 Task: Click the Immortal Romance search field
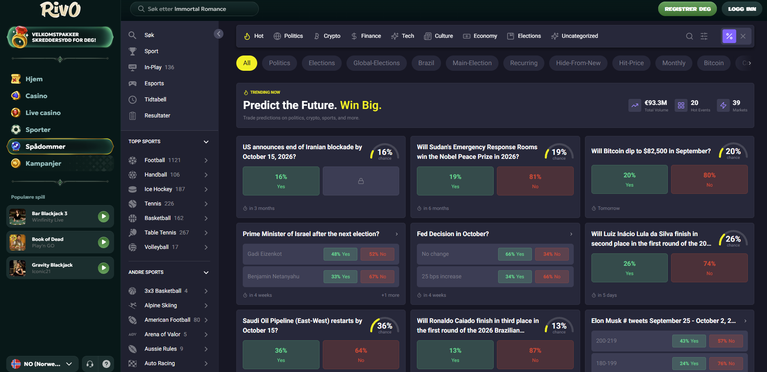click(195, 9)
